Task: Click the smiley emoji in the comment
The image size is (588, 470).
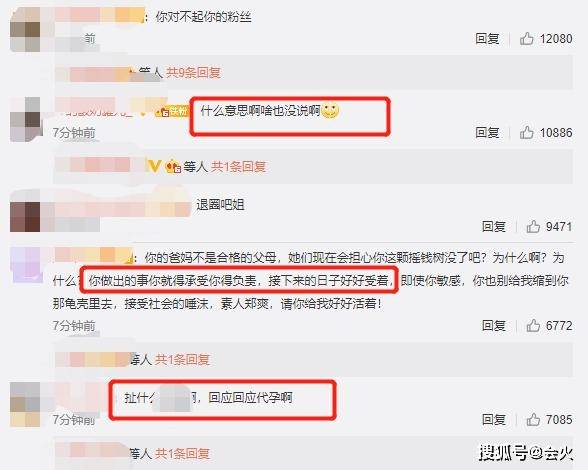Action: click(330, 110)
